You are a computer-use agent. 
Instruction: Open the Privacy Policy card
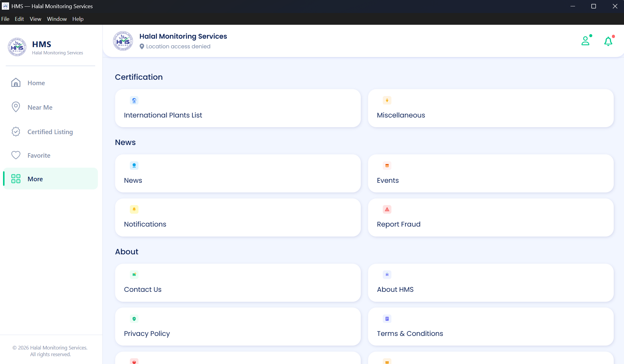[238, 327]
